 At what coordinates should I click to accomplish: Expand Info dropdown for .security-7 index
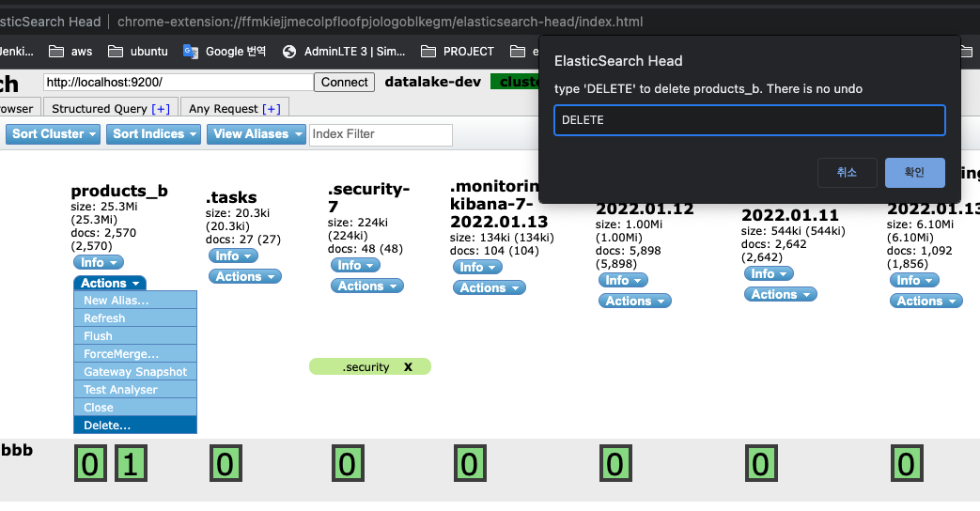355,266
